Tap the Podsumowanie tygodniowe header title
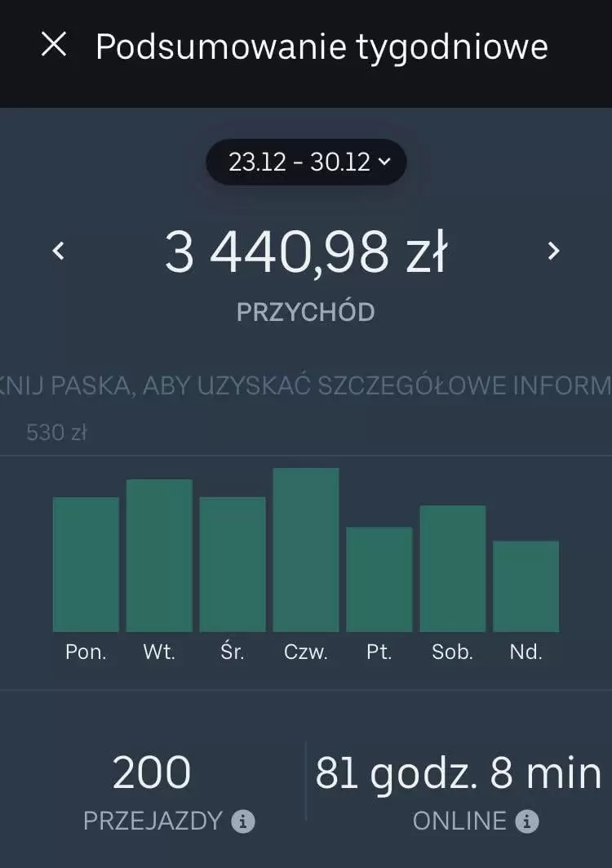 pyautogui.click(x=322, y=47)
